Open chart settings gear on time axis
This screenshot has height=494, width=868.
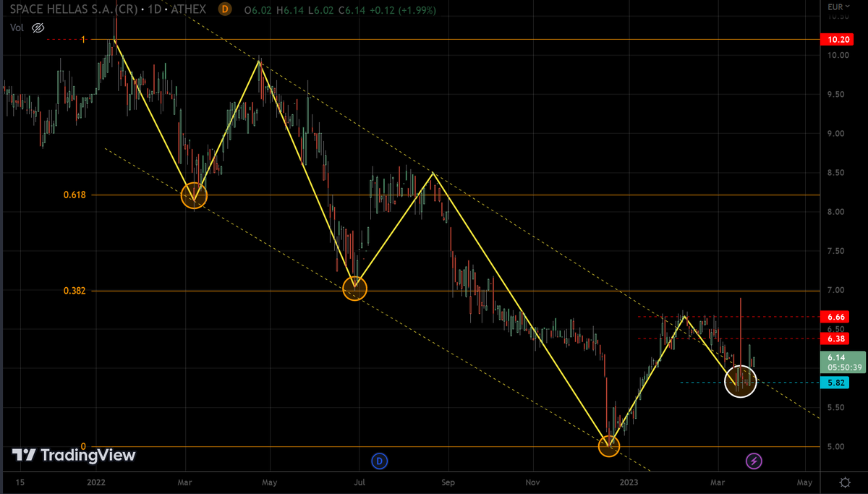tap(844, 482)
